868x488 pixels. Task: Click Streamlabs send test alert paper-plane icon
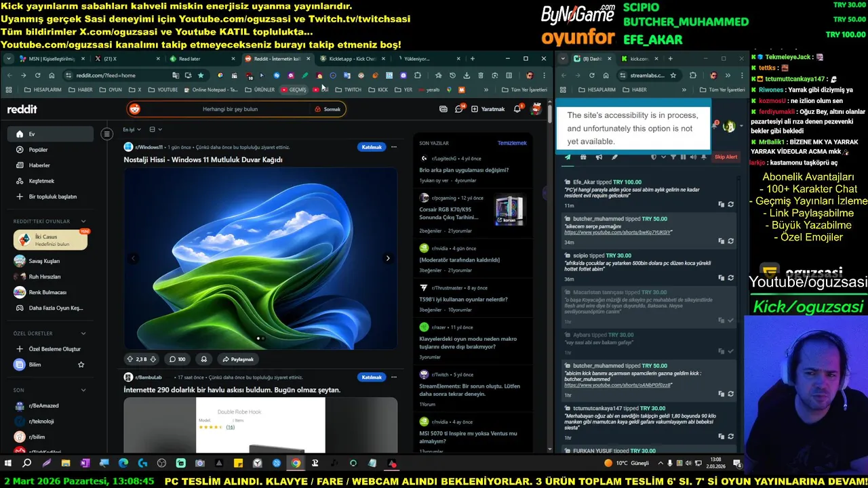click(568, 157)
